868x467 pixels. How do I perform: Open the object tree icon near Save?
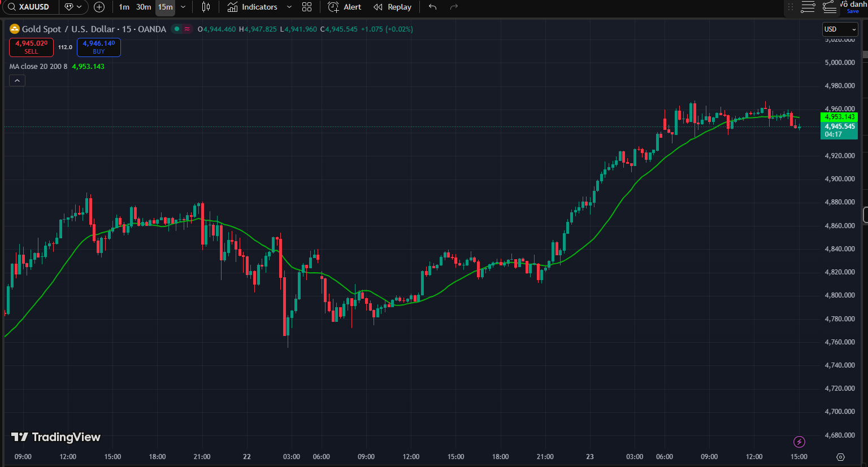coord(829,7)
